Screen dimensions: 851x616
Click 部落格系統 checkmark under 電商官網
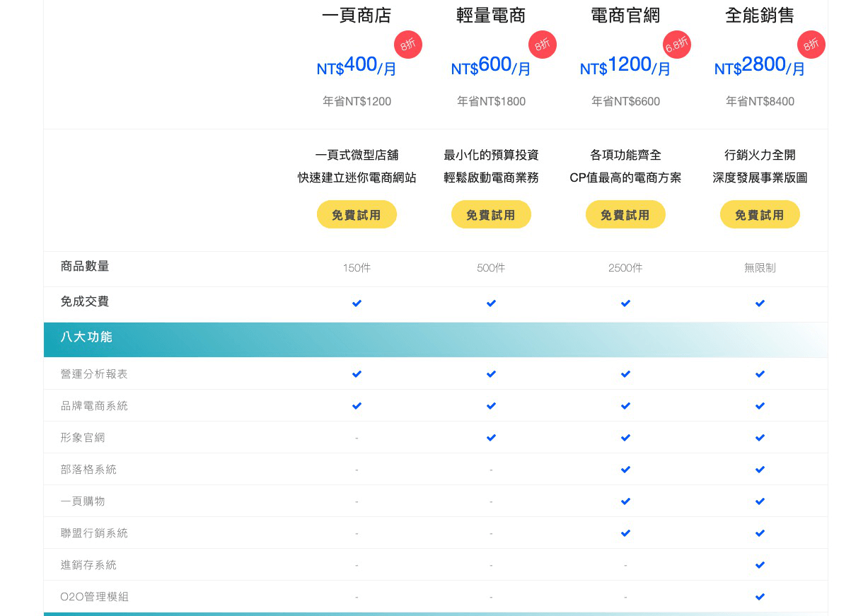[625, 470]
